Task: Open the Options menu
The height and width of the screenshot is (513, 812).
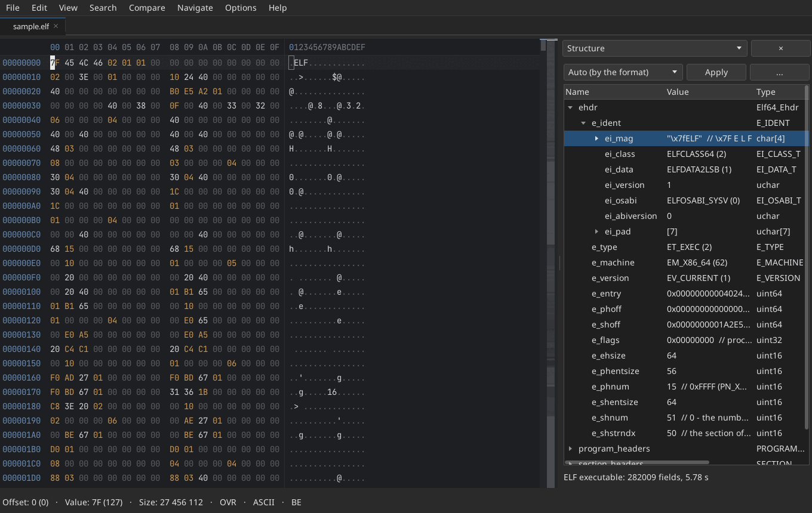Action: click(241, 8)
